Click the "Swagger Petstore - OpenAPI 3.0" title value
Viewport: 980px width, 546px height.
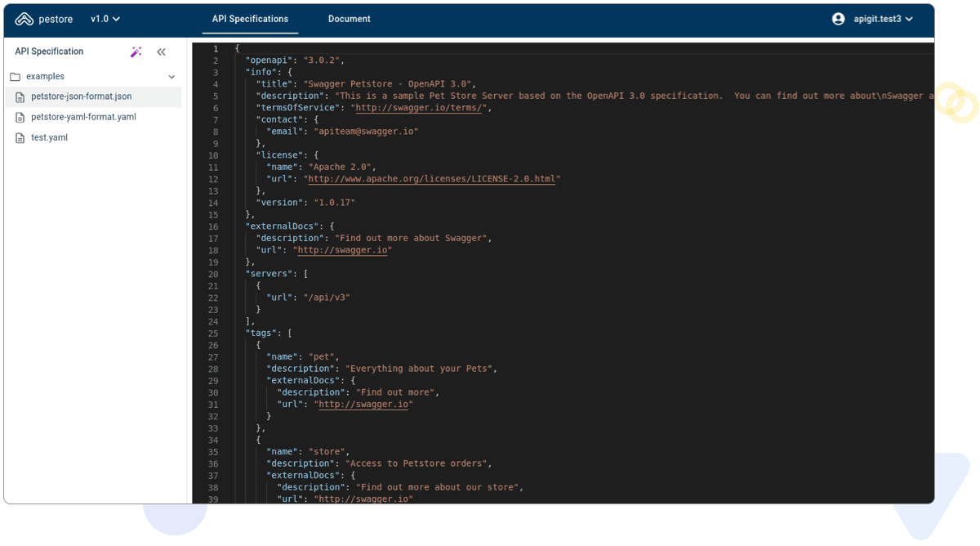click(x=388, y=84)
